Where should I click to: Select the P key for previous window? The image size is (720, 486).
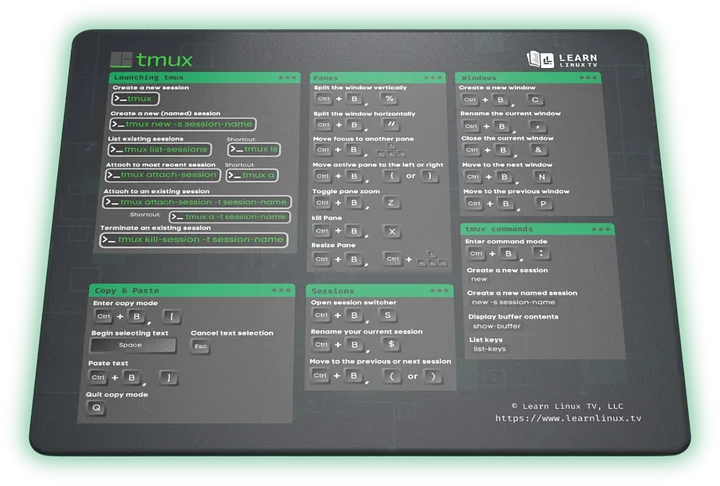[x=543, y=203]
